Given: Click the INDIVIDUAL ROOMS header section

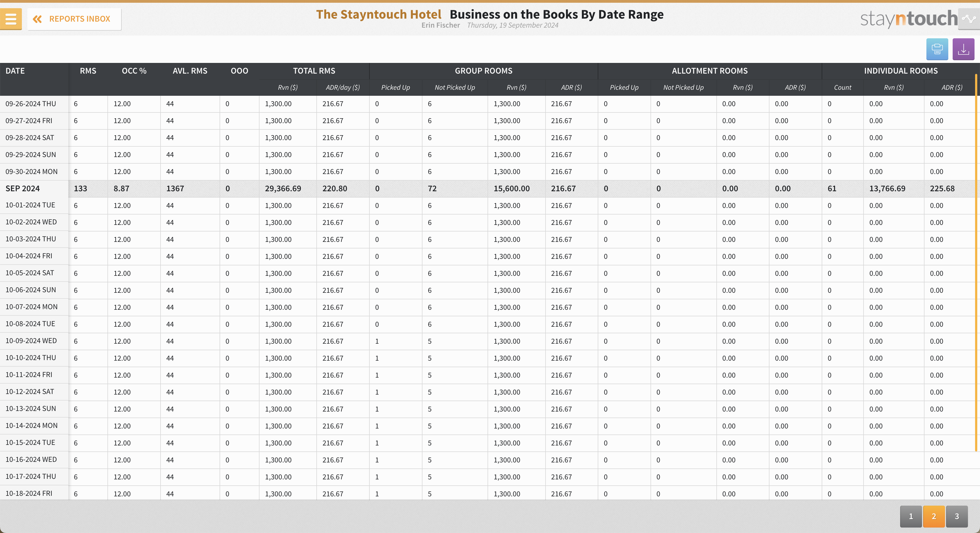Looking at the screenshot, I should click(900, 71).
